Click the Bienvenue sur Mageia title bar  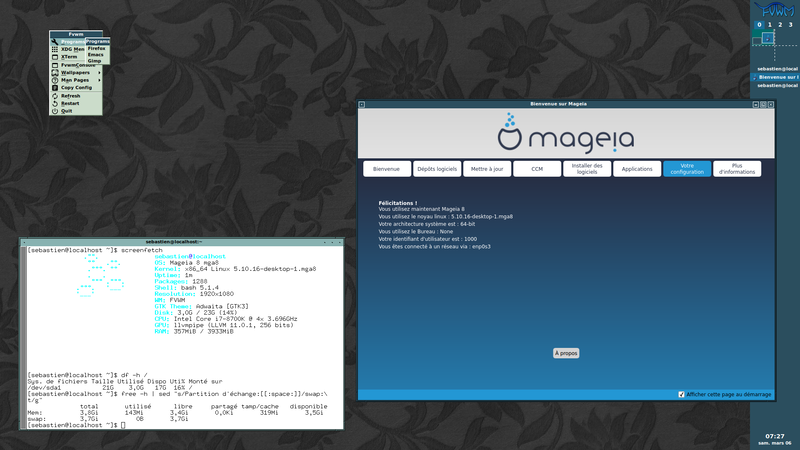click(x=558, y=104)
